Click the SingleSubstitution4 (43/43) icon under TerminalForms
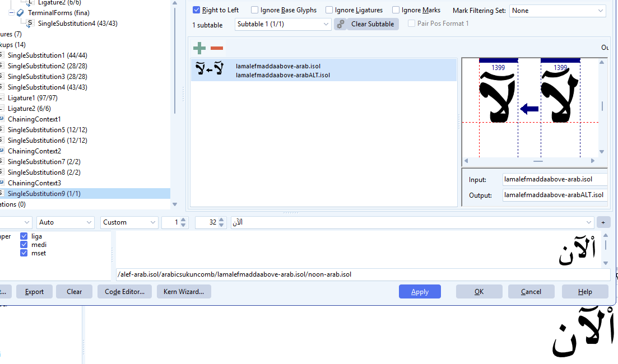The height and width of the screenshot is (364, 618). coord(30,24)
